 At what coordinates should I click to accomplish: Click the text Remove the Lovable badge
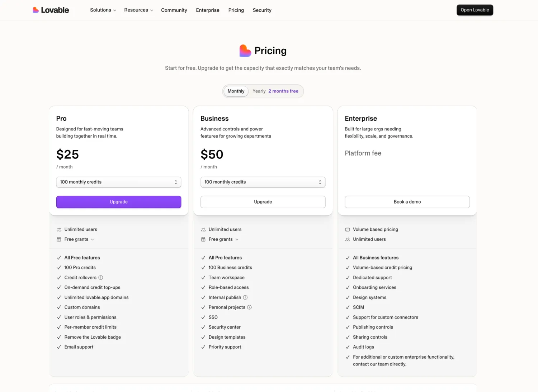coord(93,337)
